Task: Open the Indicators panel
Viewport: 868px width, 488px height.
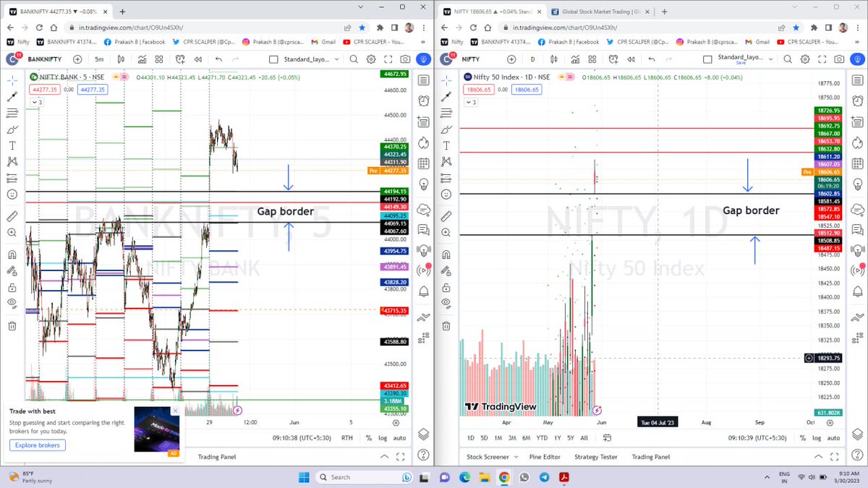Action: tap(142, 59)
